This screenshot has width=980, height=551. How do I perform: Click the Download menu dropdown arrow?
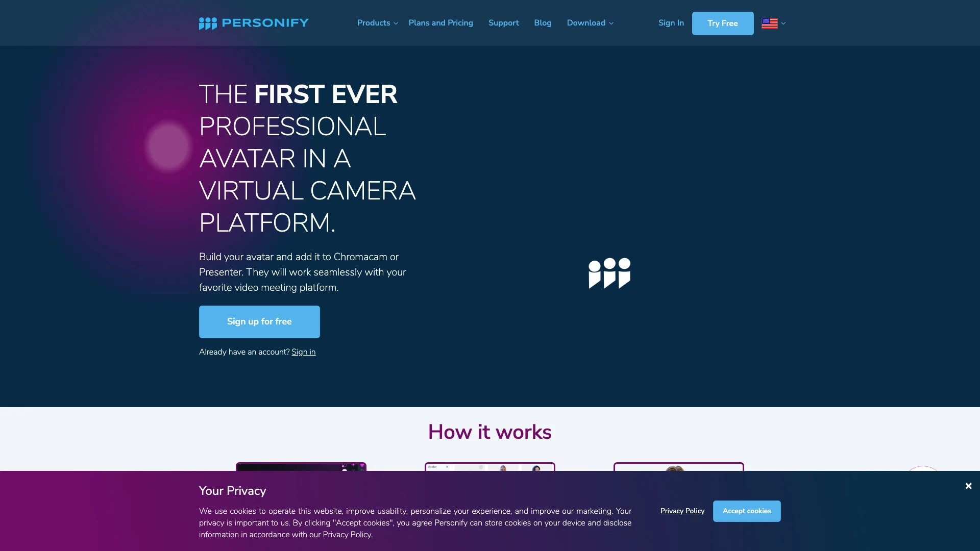[x=611, y=23]
